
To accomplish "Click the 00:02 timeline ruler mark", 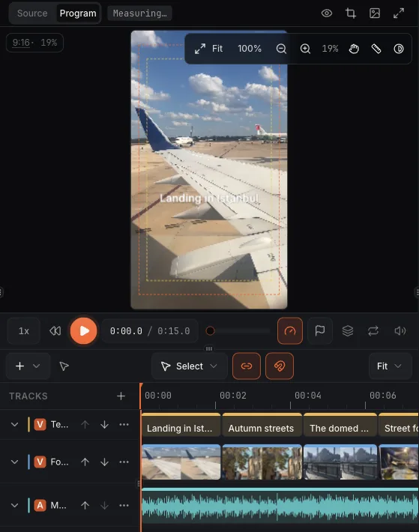I will pos(233,396).
